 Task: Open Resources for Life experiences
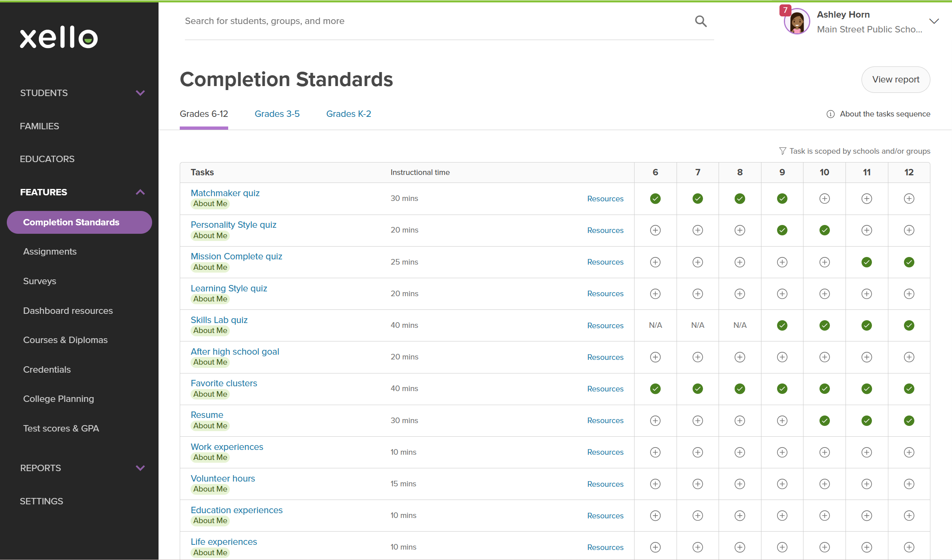(605, 548)
